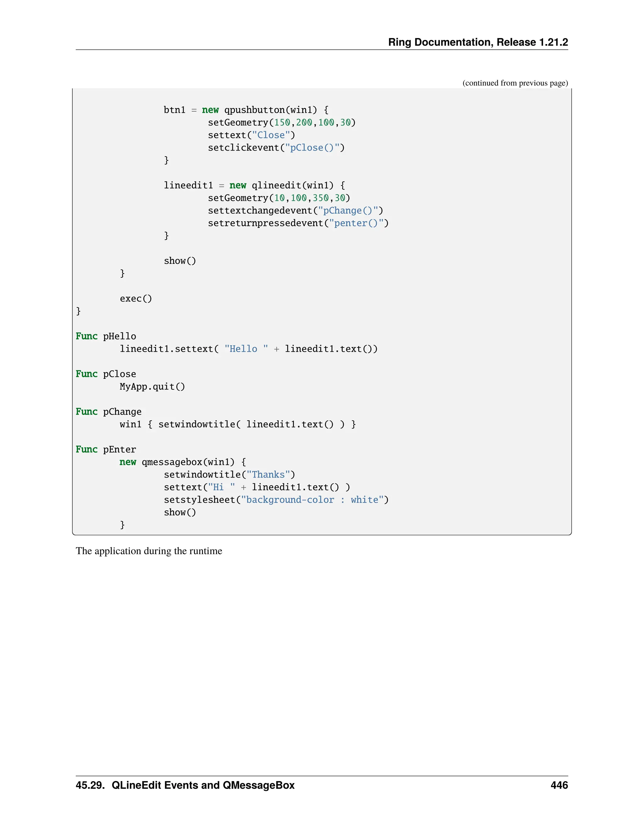Click the 'new qmessagebox(win1)' line

coord(182,462)
